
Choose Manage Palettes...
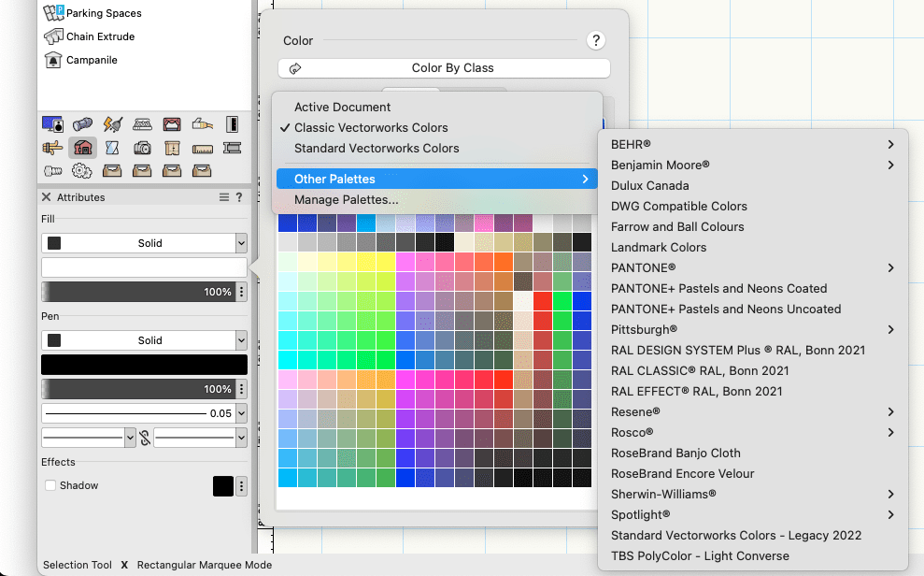tap(436, 200)
